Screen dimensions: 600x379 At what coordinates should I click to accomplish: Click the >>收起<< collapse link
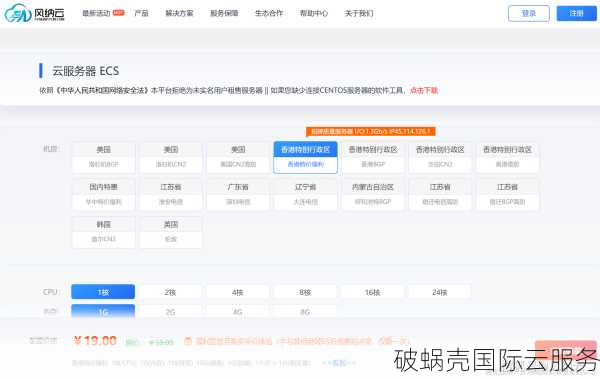tap(339, 362)
